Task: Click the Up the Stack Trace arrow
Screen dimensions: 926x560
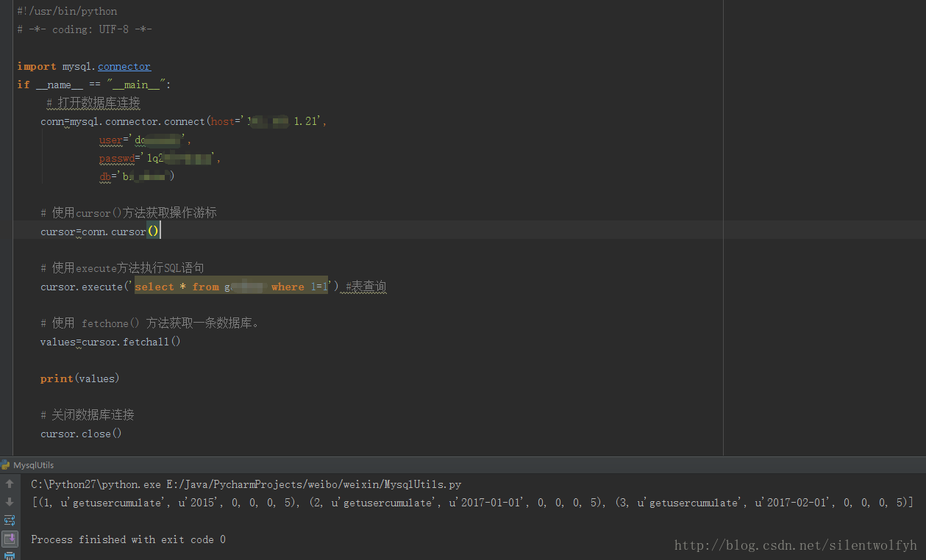Action: pos(10,484)
